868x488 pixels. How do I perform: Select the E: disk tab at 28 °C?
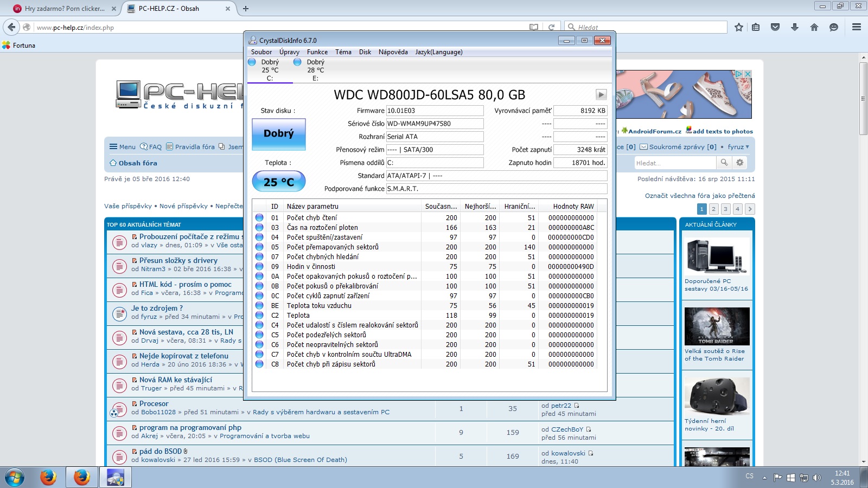click(315, 70)
